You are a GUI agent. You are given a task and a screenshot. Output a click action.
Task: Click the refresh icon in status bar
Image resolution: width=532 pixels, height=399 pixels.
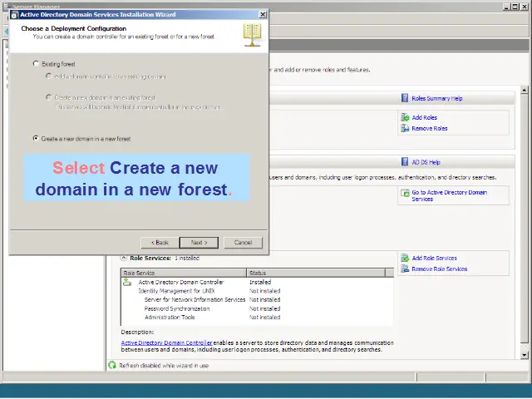112,366
